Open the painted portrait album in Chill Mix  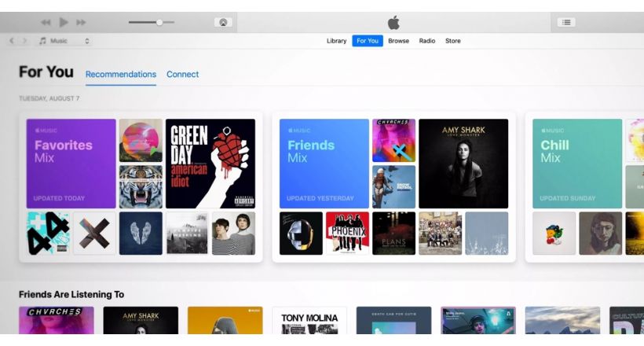[x=601, y=234]
